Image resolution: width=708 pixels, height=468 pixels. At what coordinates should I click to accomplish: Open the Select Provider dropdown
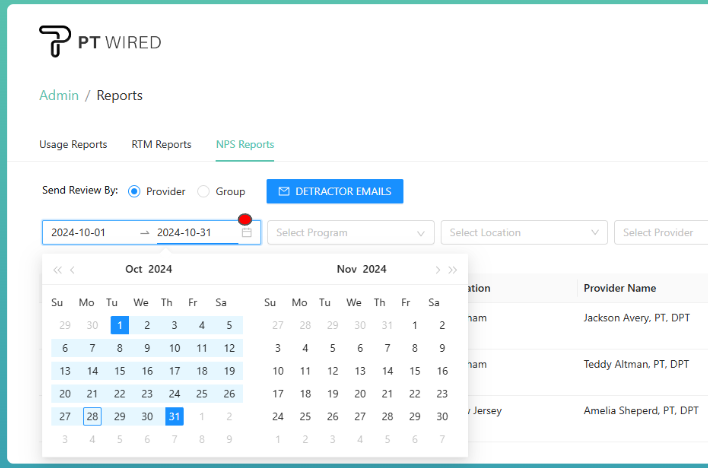tap(660, 233)
